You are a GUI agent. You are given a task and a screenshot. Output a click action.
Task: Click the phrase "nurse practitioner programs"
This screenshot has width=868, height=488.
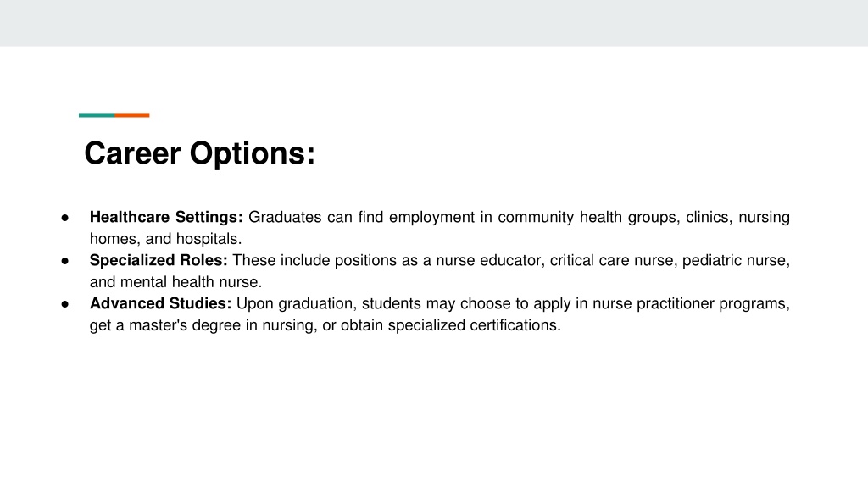(x=688, y=304)
